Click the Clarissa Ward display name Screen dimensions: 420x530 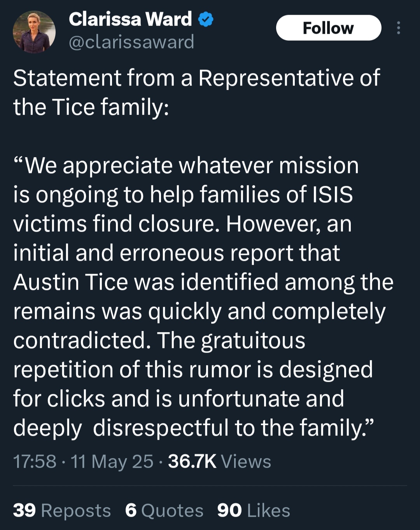click(x=130, y=19)
